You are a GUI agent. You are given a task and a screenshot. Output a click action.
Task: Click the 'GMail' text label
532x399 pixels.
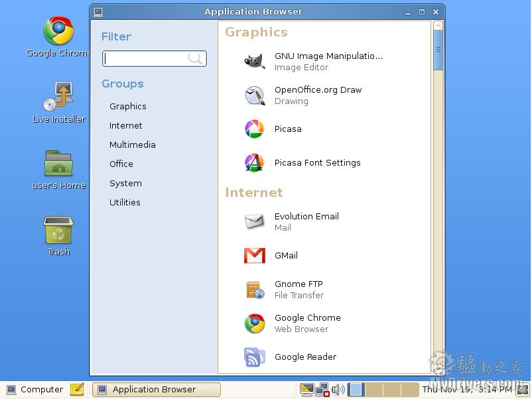coord(286,256)
